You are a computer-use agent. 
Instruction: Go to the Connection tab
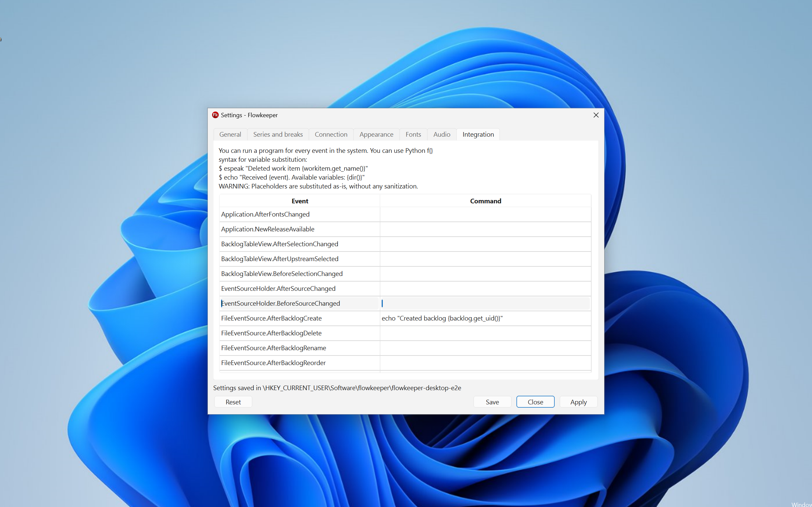[x=331, y=134]
